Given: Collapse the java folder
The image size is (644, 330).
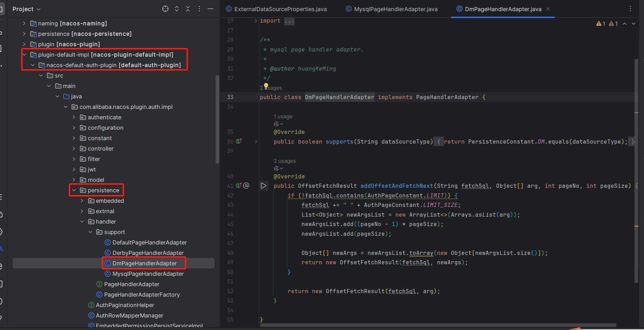Looking at the screenshot, I should [57, 96].
